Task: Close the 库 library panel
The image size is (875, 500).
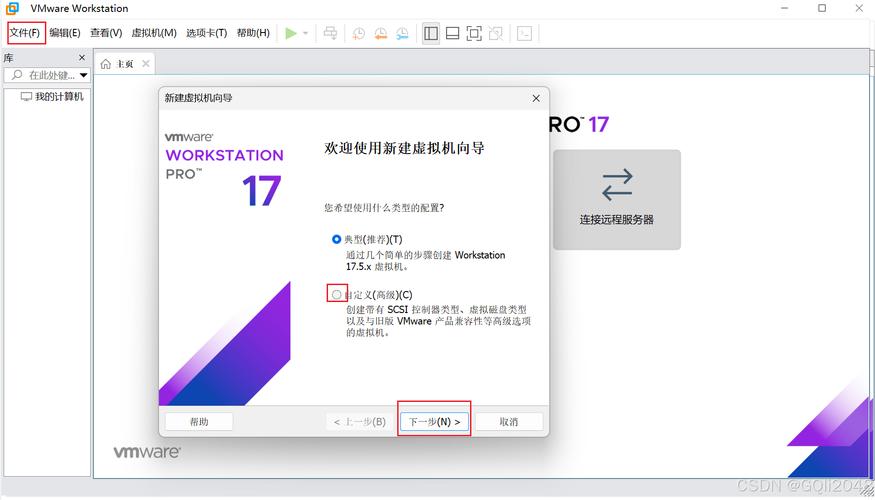Action: (x=82, y=57)
